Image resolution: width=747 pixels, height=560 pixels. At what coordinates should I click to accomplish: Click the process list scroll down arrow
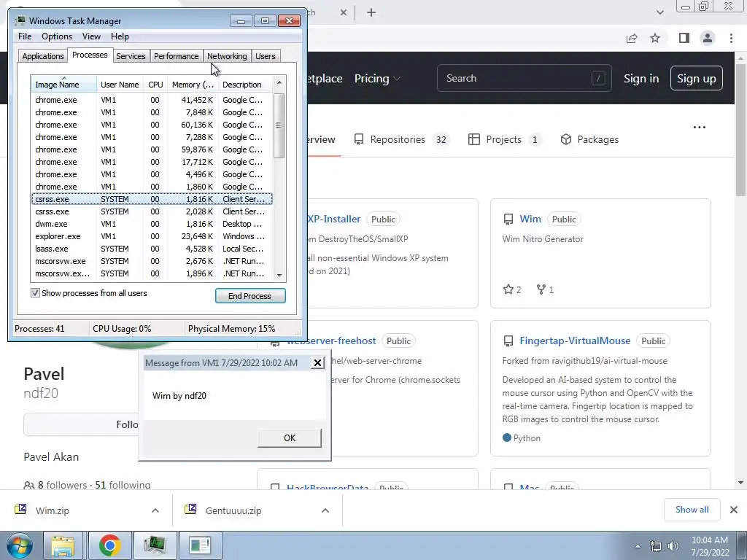[279, 275]
